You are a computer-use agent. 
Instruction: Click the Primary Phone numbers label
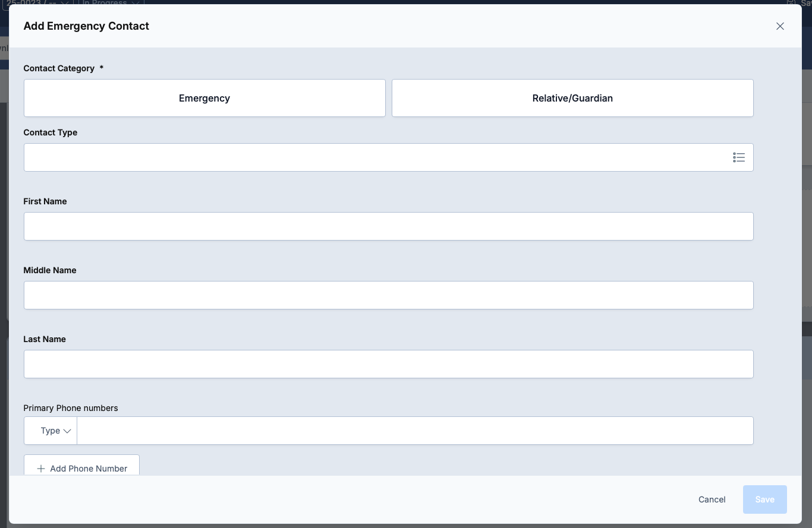pyautogui.click(x=71, y=408)
